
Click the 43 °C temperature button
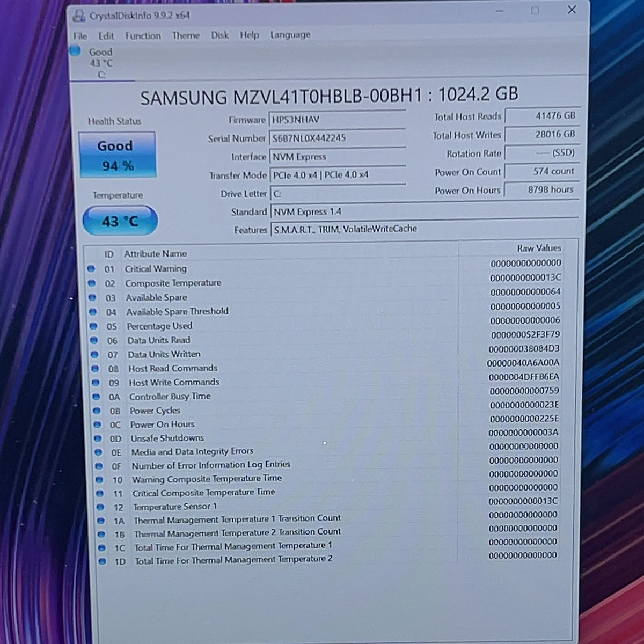120,221
